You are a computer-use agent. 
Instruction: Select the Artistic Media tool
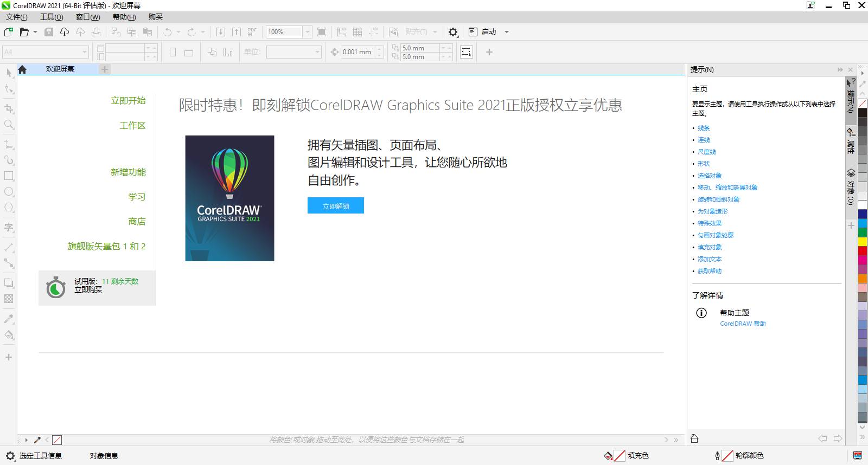[x=9, y=160]
